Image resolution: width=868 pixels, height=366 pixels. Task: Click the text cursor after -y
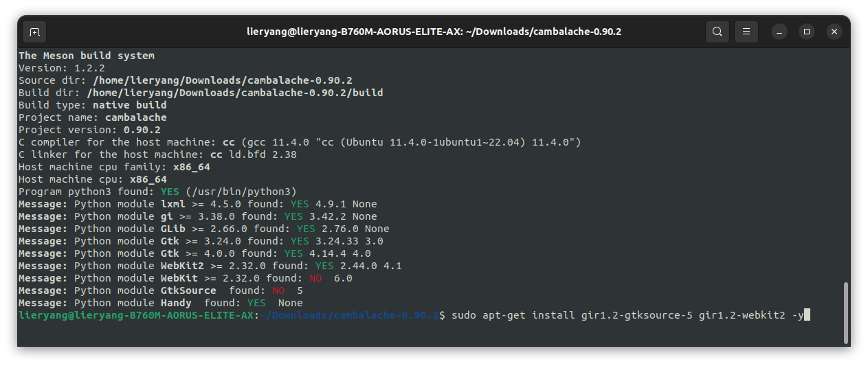pyautogui.click(x=808, y=315)
